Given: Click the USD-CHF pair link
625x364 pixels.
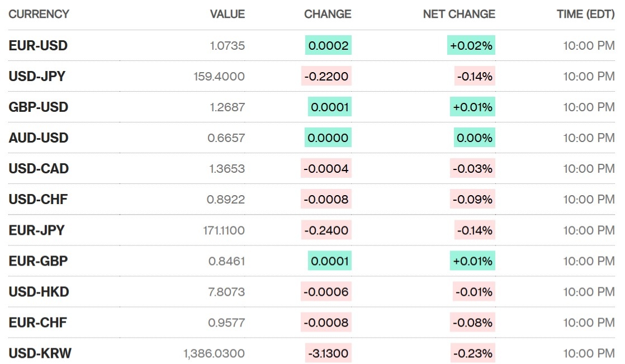Looking at the screenshot, I should click(38, 200).
